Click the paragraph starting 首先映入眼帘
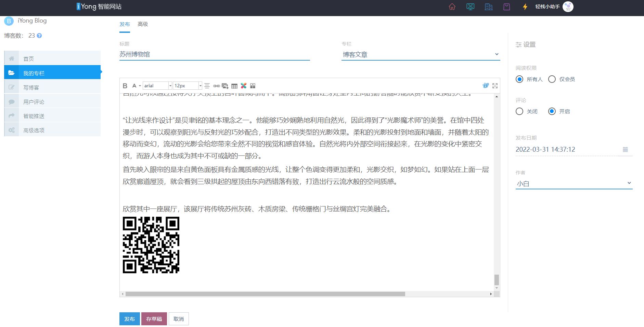 point(306,175)
